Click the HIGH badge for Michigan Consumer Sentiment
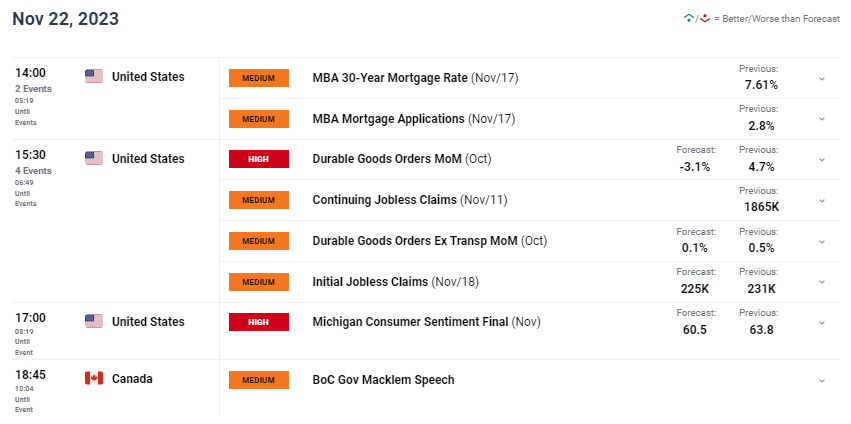Screen dimensions: 851x424 [x=259, y=322]
